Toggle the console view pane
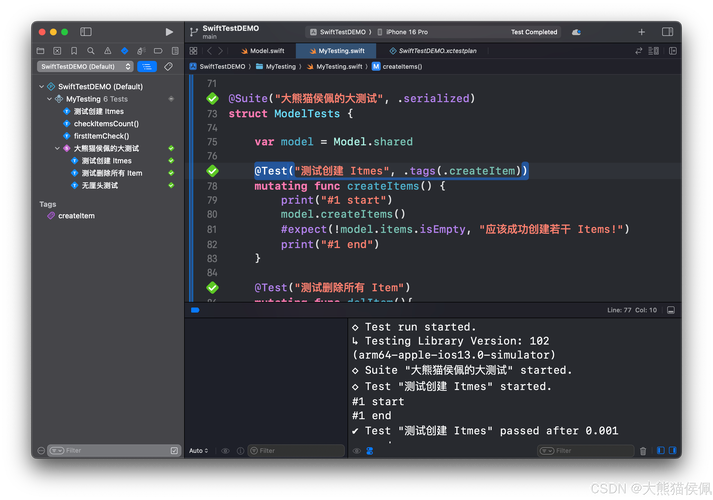This screenshot has height=500, width=713. [x=672, y=451]
